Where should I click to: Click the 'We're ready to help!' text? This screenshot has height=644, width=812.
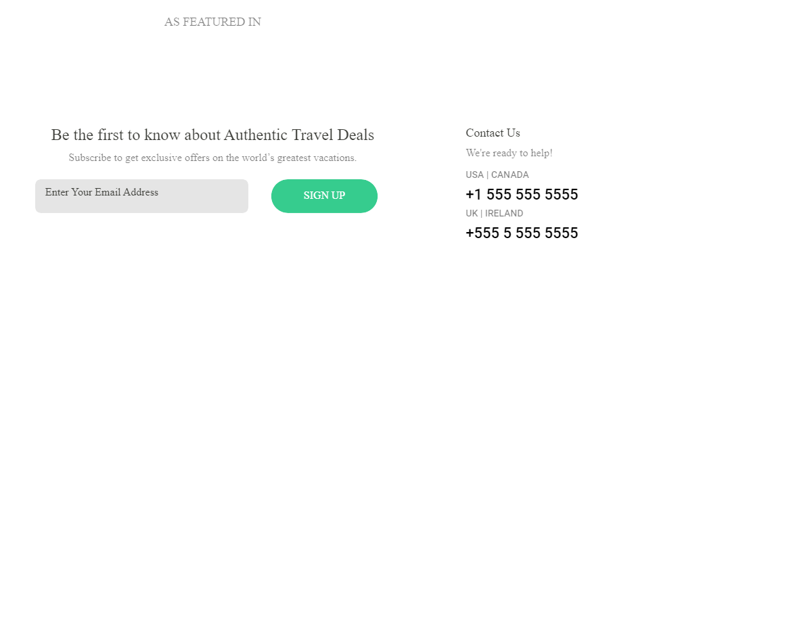point(509,153)
